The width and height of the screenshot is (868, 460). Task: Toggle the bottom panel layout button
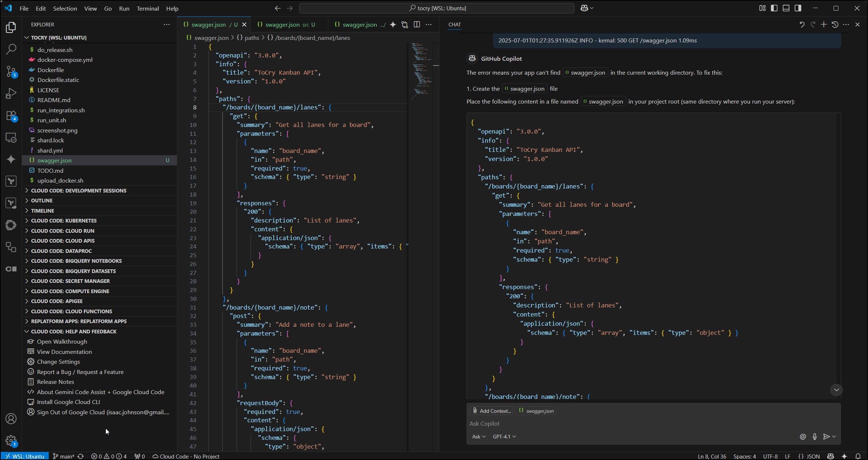point(786,8)
